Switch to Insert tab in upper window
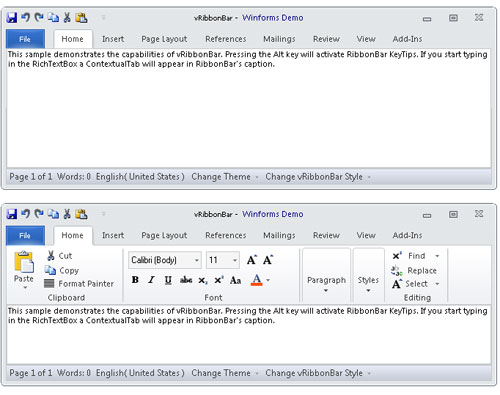The height and width of the screenshot is (395, 500). click(113, 39)
